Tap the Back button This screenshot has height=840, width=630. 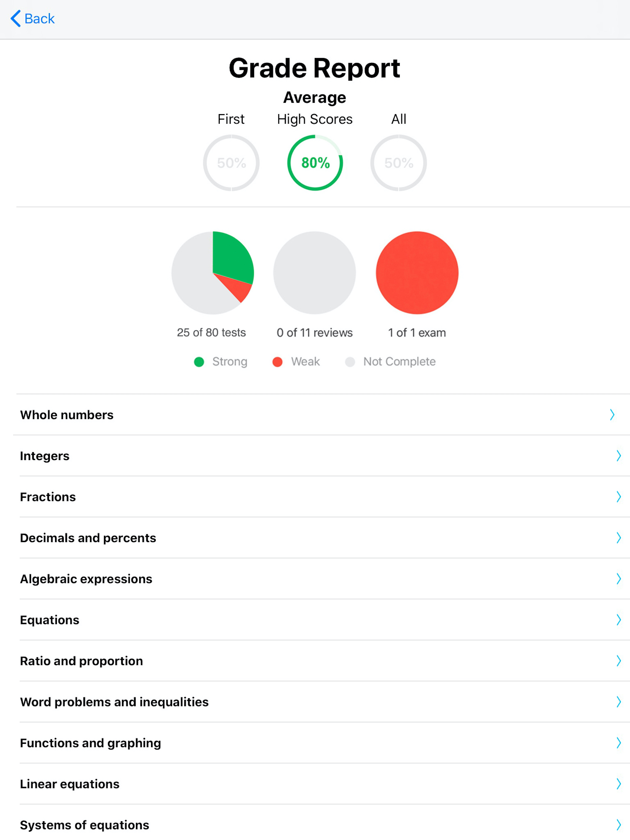coord(32,19)
